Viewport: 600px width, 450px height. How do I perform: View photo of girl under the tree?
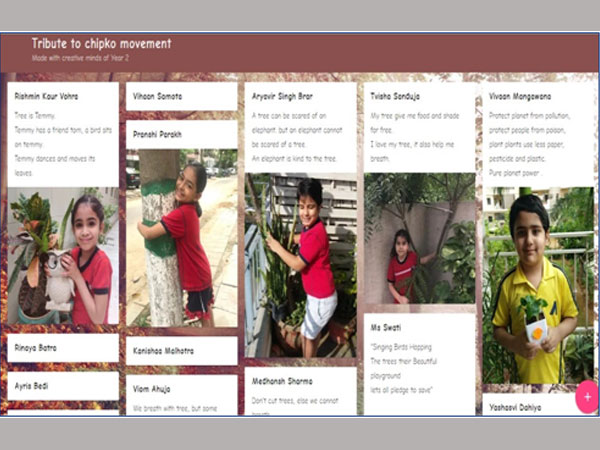420,238
